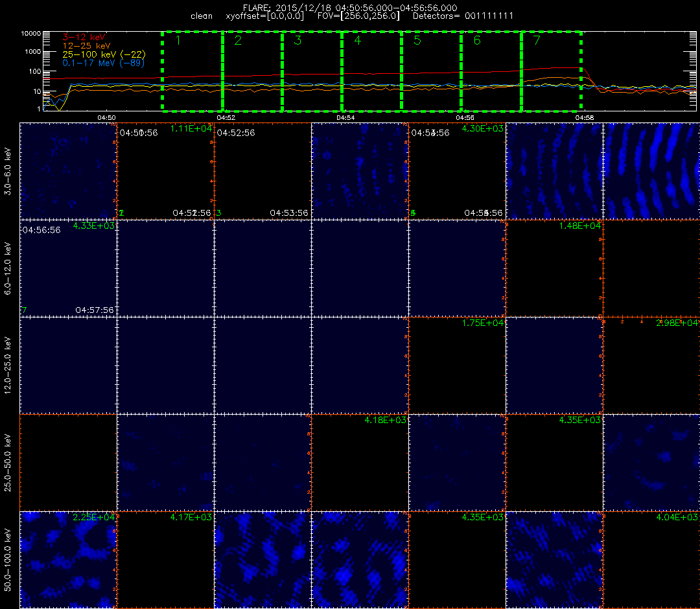Screen dimensions: 700x609
Task: Select the 4.17E+03 panel value
Action: (191, 518)
